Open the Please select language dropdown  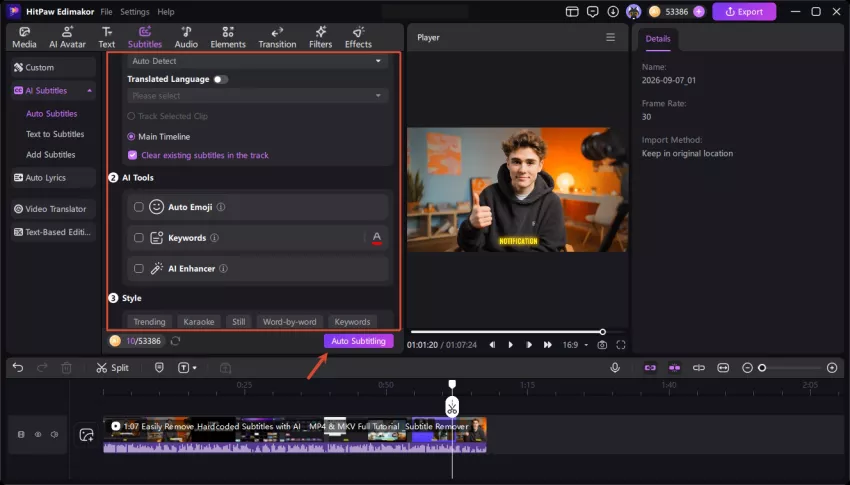tap(257, 96)
